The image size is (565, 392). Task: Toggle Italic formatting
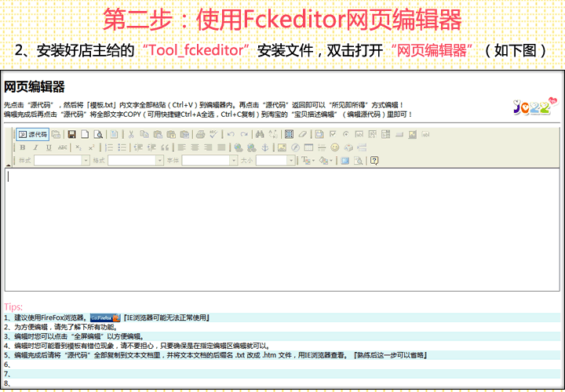click(35, 147)
